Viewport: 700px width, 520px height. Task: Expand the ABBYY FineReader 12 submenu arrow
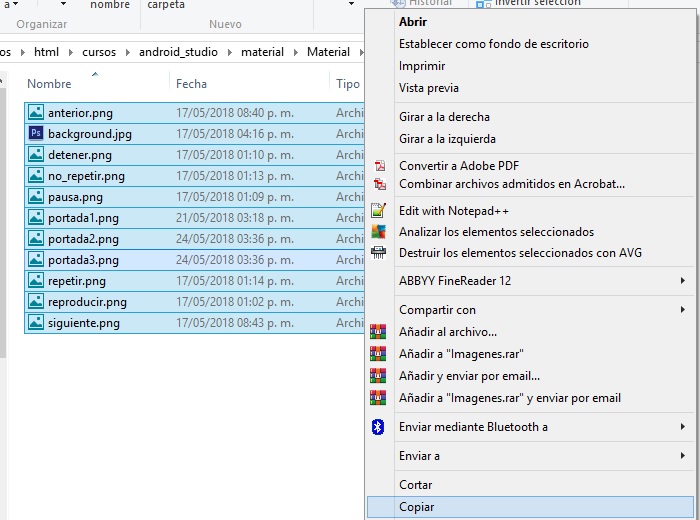683,281
